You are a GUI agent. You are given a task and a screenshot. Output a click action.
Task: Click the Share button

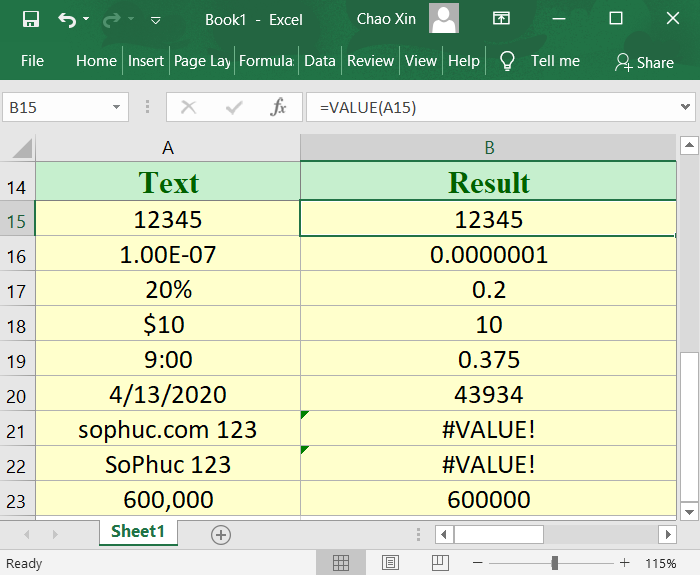pyautogui.click(x=644, y=62)
